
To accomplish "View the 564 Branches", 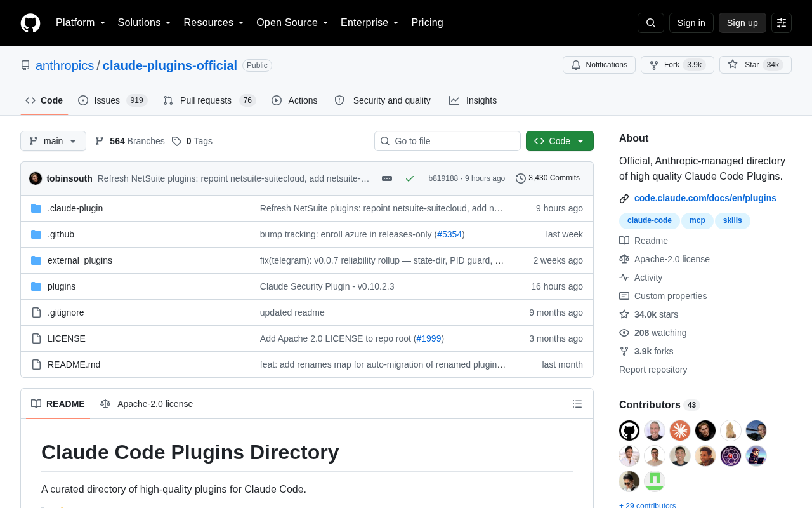I will (129, 141).
